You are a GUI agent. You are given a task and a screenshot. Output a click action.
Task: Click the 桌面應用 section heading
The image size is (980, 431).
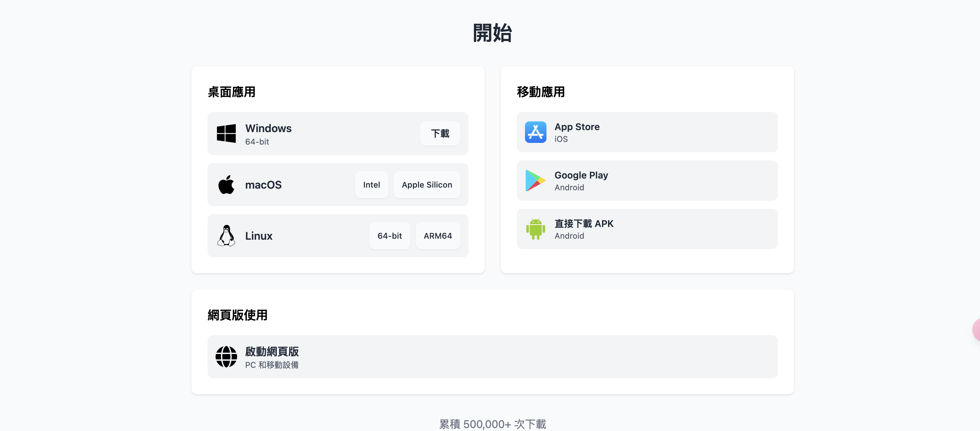coord(231,92)
